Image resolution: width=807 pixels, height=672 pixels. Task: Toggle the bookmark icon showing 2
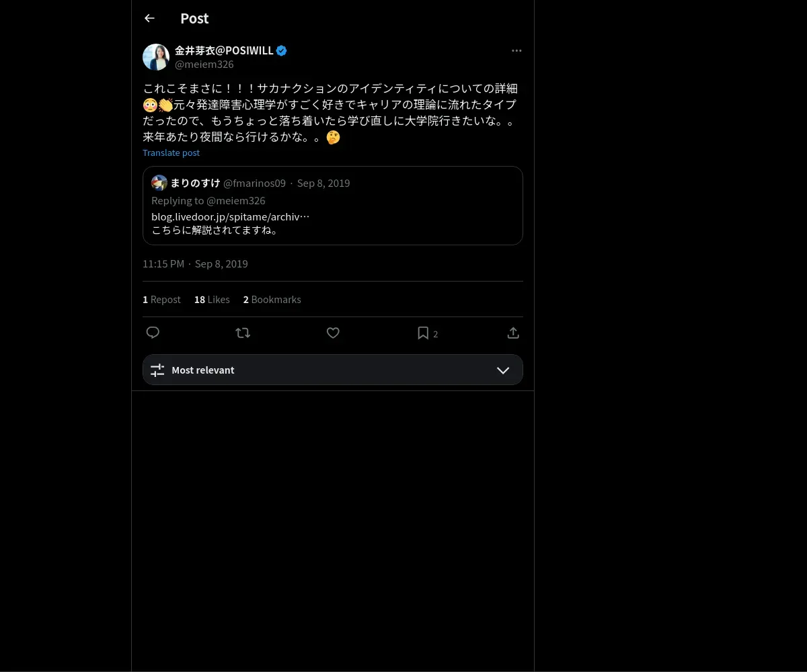coord(428,333)
